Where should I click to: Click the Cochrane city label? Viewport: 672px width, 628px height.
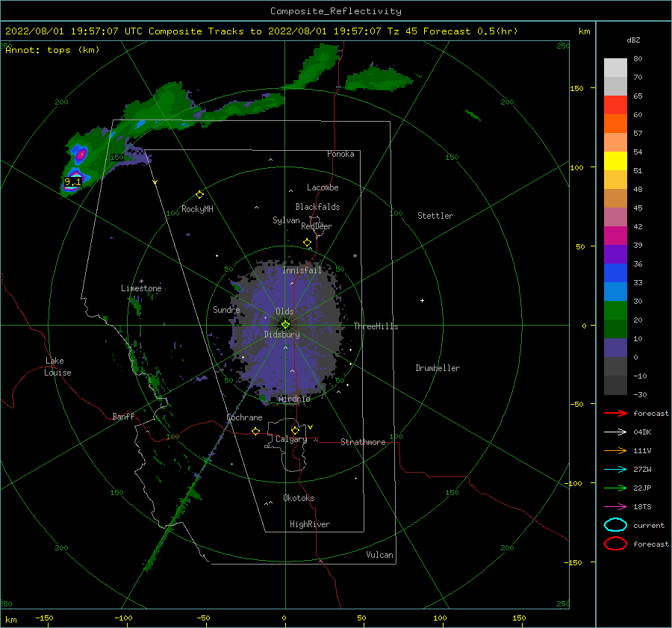(244, 417)
